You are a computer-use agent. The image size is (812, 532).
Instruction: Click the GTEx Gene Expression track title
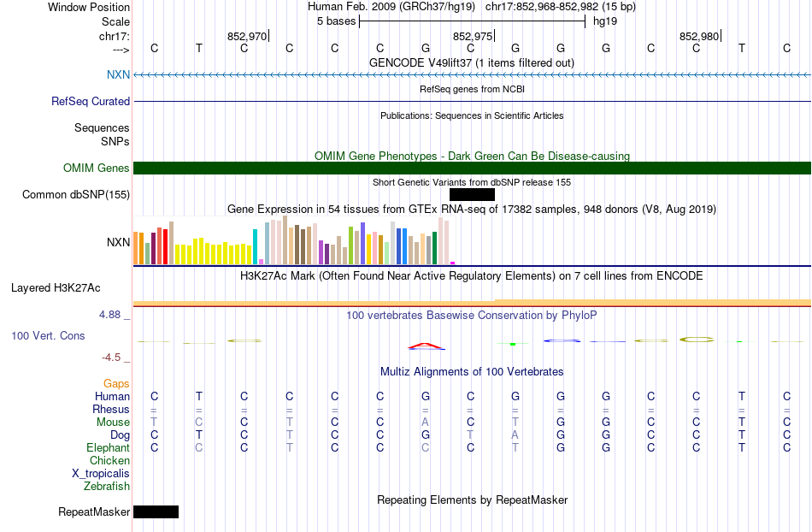pos(472,210)
